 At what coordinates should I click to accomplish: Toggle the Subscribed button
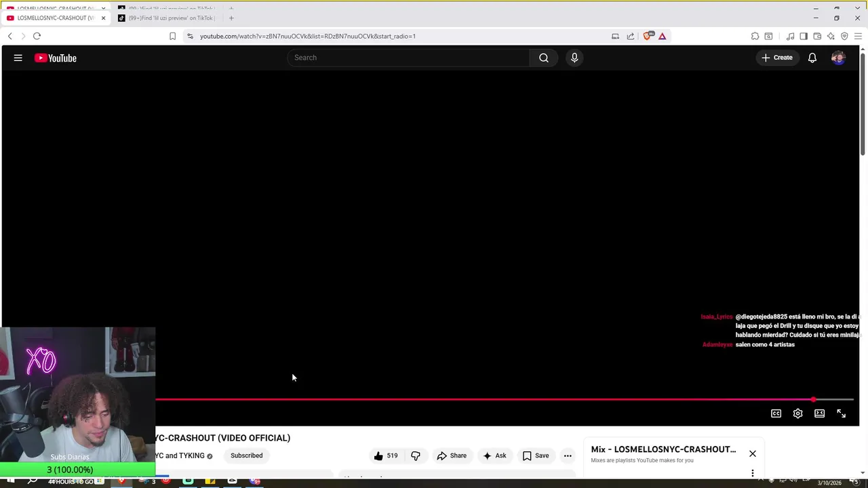(246, 455)
